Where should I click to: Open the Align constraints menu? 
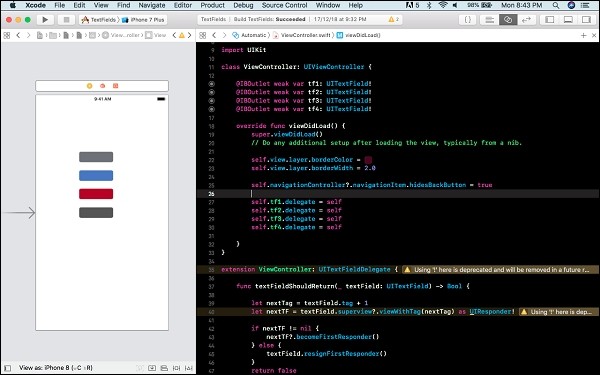click(x=164, y=368)
